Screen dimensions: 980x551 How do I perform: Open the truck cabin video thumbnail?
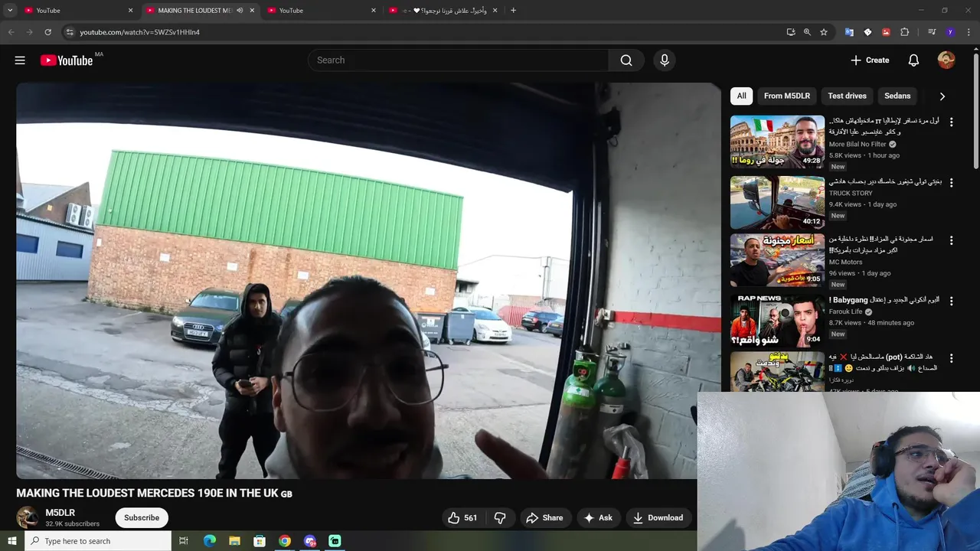777,203
